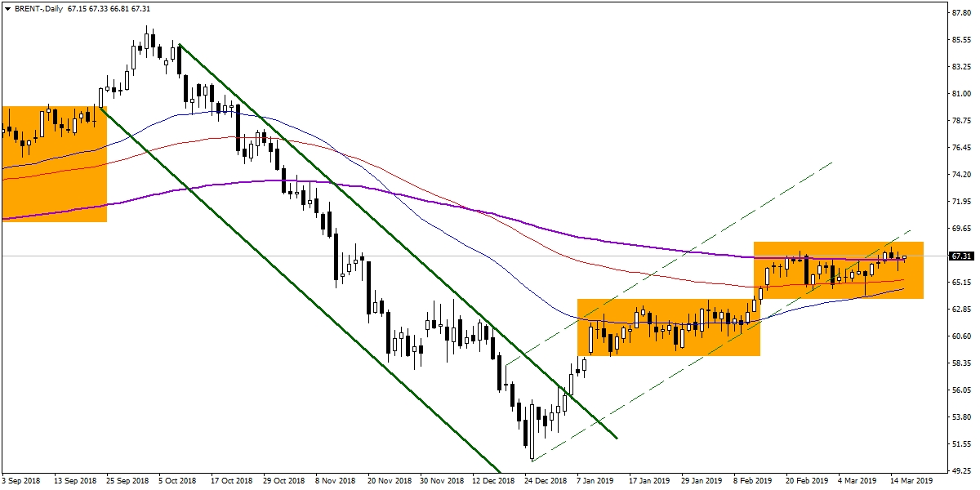Select the 71.95 price axis label
The width and height of the screenshot is (980, 490).
coord(960,202)
